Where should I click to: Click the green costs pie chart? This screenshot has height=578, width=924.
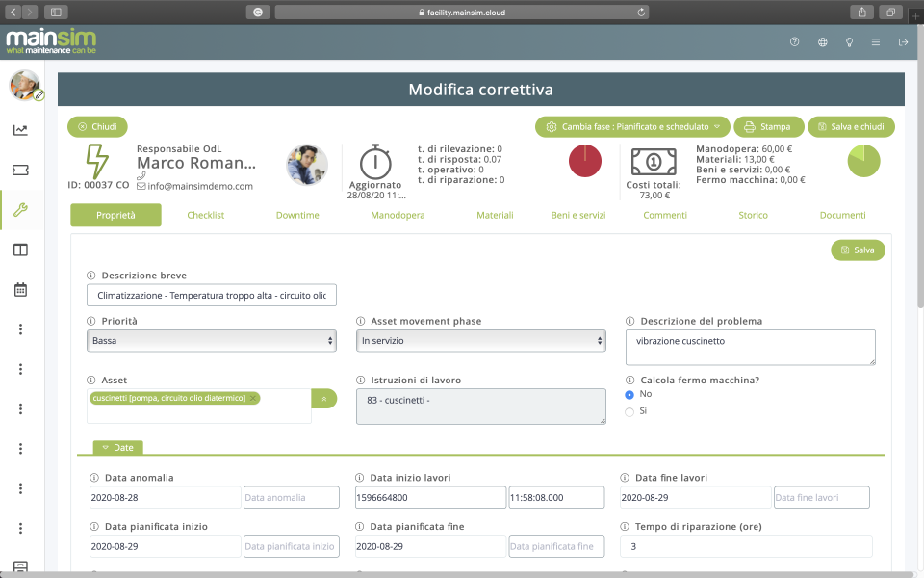863,161
